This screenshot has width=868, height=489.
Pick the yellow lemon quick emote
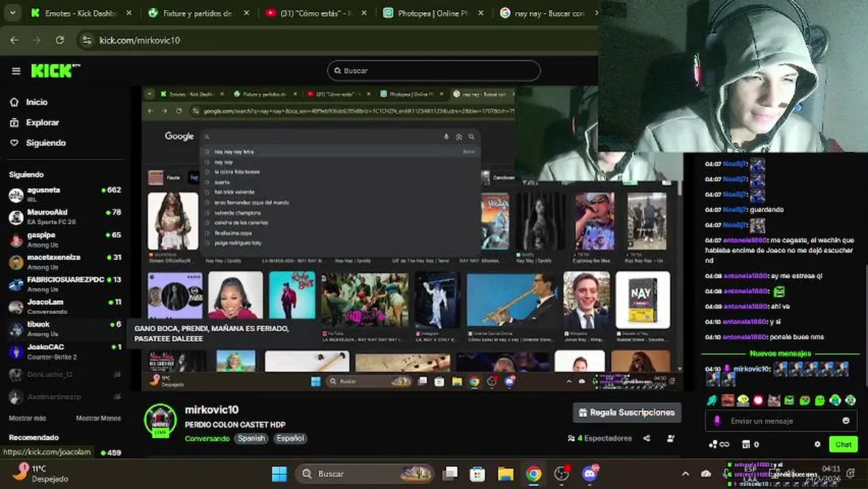(x=742, y=400)
